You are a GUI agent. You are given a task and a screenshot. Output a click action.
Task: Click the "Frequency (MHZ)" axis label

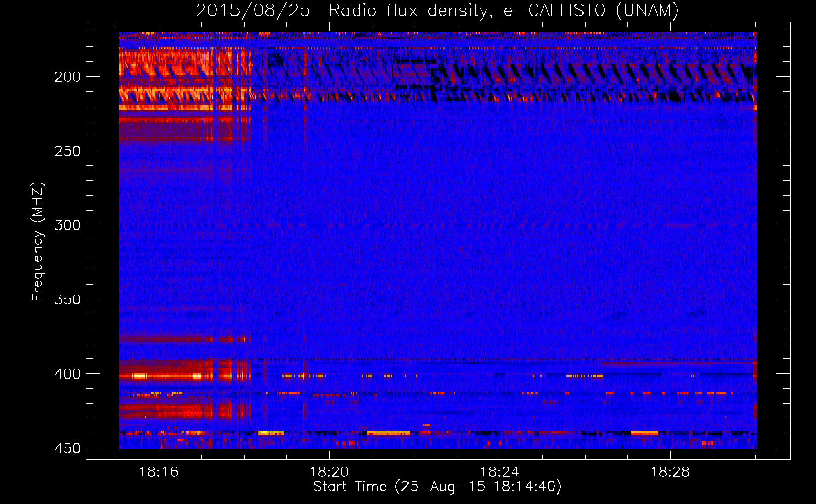pyautogui.click(x=38, y=241)
